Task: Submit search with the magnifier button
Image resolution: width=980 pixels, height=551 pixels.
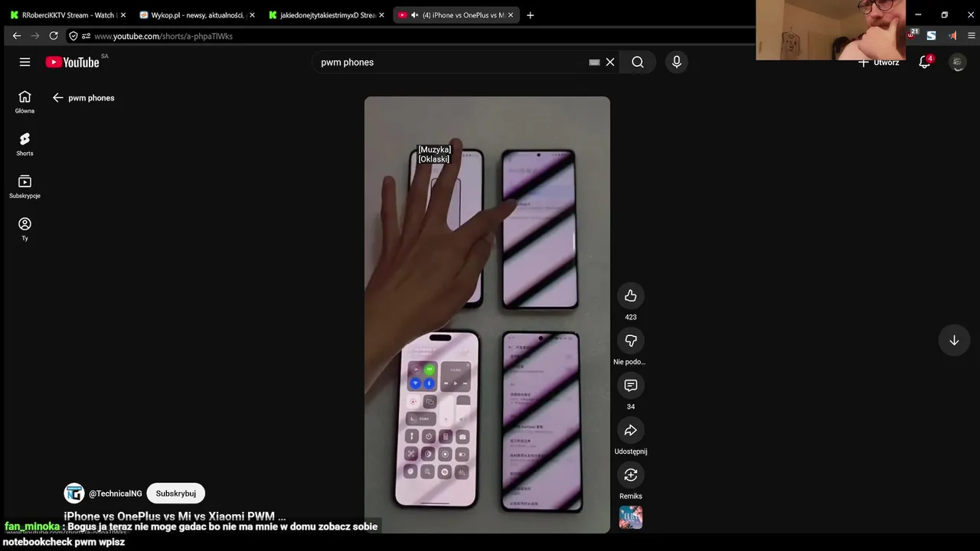Action: pyautogui.click(x=638, y=62)
